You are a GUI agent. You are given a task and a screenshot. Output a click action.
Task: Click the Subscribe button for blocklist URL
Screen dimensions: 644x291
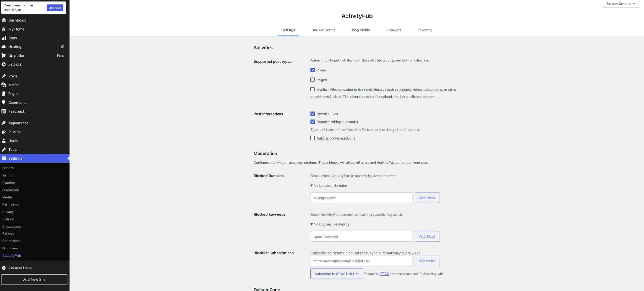(x=427, y=261)
